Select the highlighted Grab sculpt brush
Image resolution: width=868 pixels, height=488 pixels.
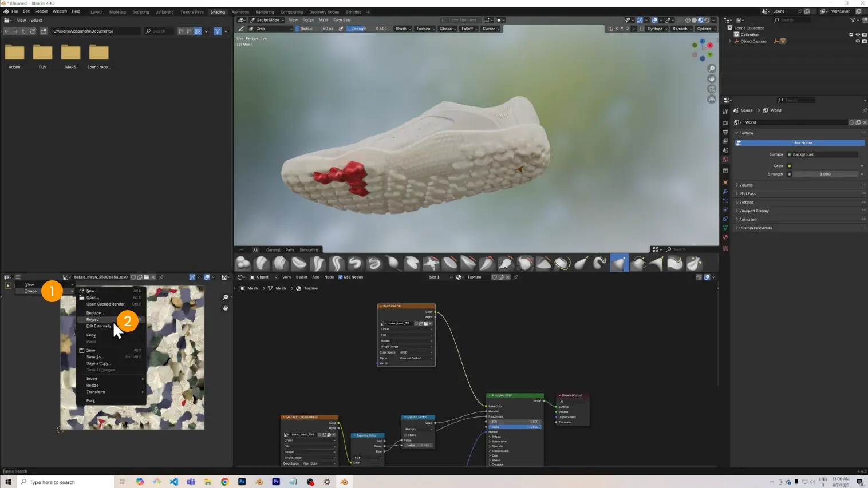coord(619,263)
